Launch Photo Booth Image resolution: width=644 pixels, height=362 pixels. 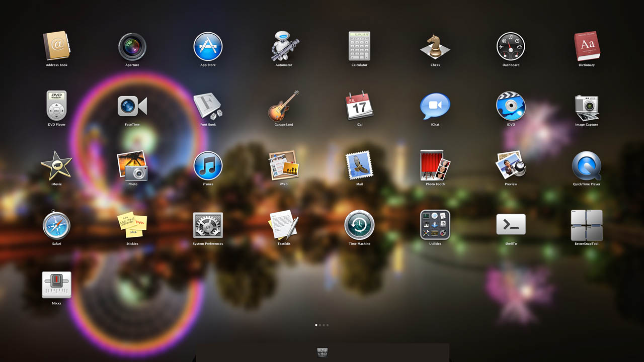(x=435, y=165)
